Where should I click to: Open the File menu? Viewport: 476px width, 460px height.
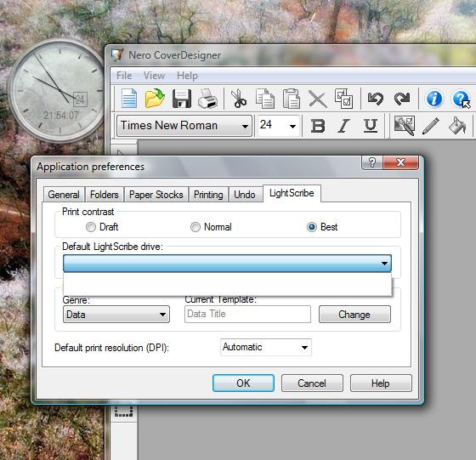pyautogui.click(x=124, y=76)
